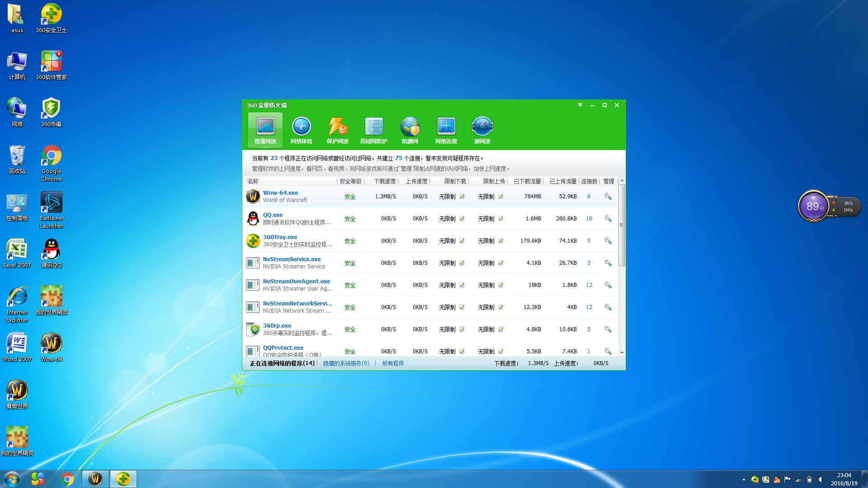Image resolution: width=868 pixels, height=488 pixels.
Task: Edit upload limit for NvStreamService.exe
Action: [501, 263]
